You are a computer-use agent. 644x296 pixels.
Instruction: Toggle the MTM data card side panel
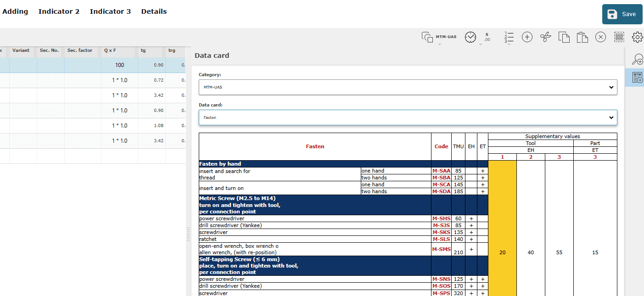[x=637, y=78]
